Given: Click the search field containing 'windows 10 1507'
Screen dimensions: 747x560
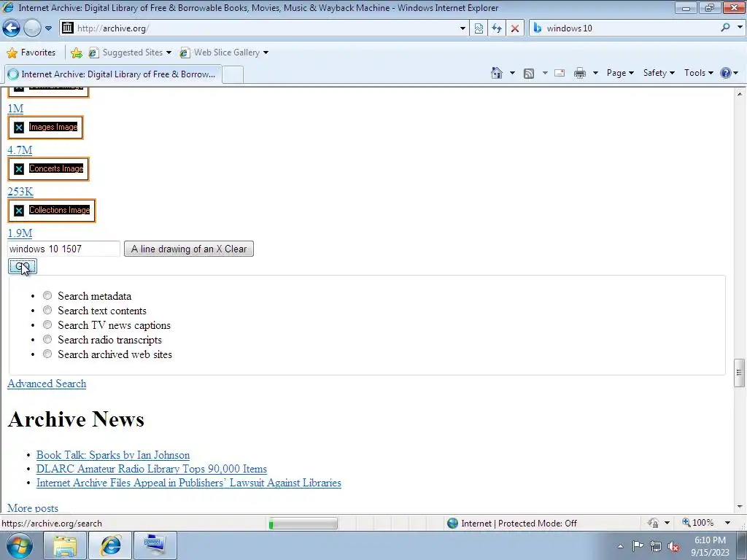Looking at the screenshot, I should pyautogui.click(x=64, y=249).
